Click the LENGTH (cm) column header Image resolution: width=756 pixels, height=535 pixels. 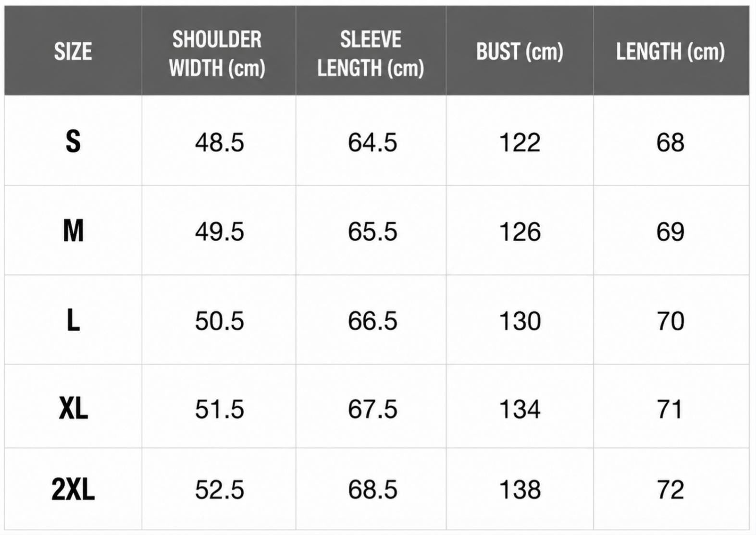point(670,51)
